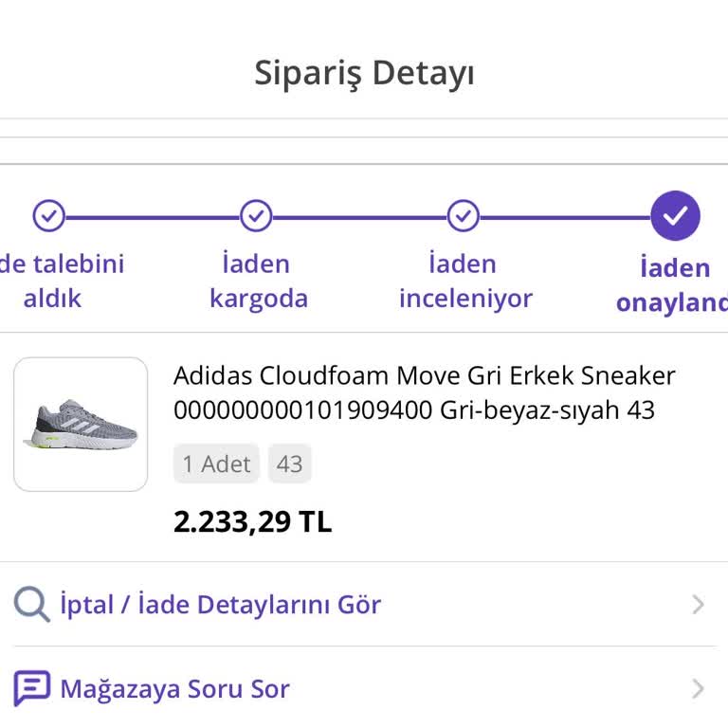The width and height of the screenshot is (728, 728).
Task: Open Mağazaya Soru Sor link
Action: pos(174,689)
